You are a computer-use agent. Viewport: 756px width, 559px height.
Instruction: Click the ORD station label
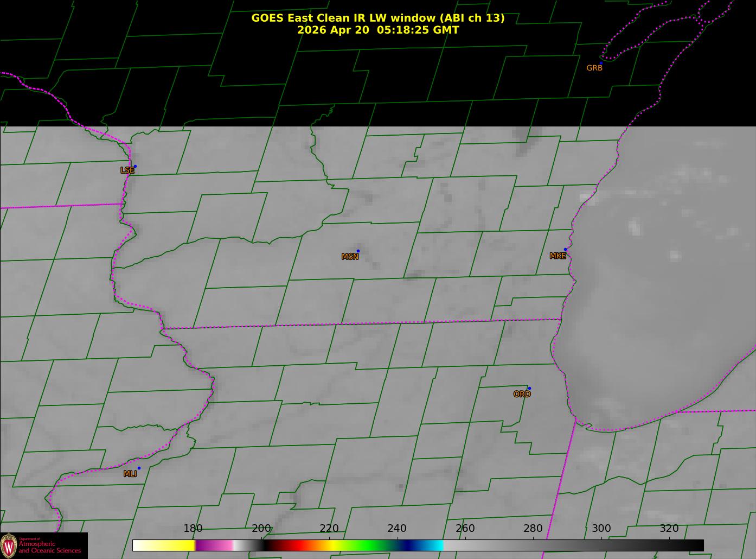[522, 394]
